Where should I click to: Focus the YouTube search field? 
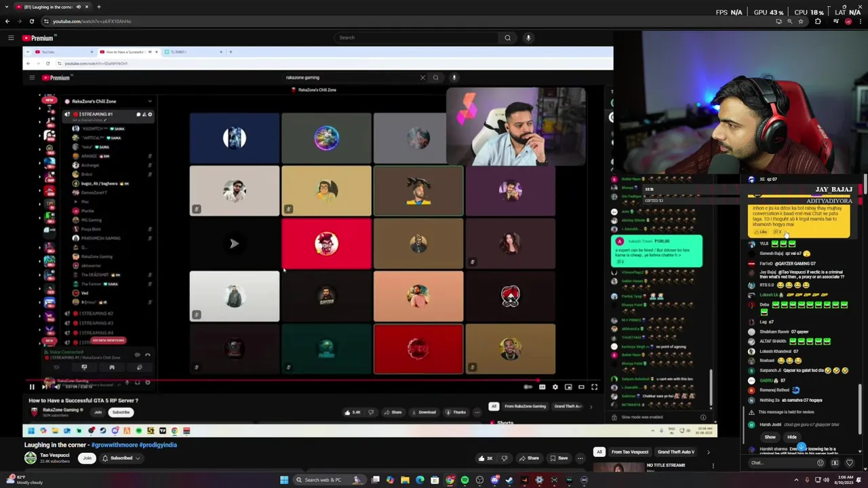click(x=417, y=38)
